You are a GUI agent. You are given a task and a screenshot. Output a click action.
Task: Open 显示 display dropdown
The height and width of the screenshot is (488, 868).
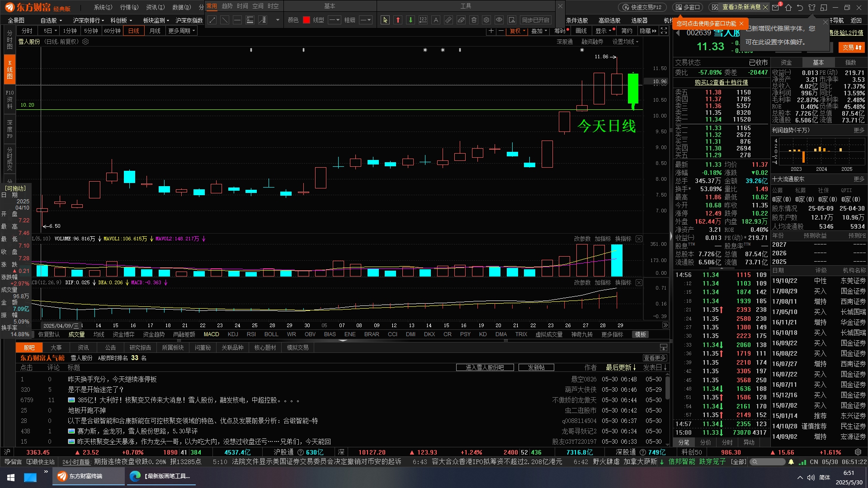604,31
